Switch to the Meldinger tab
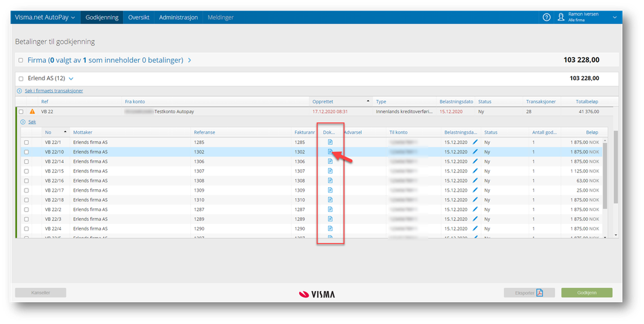 coord(220,17)
